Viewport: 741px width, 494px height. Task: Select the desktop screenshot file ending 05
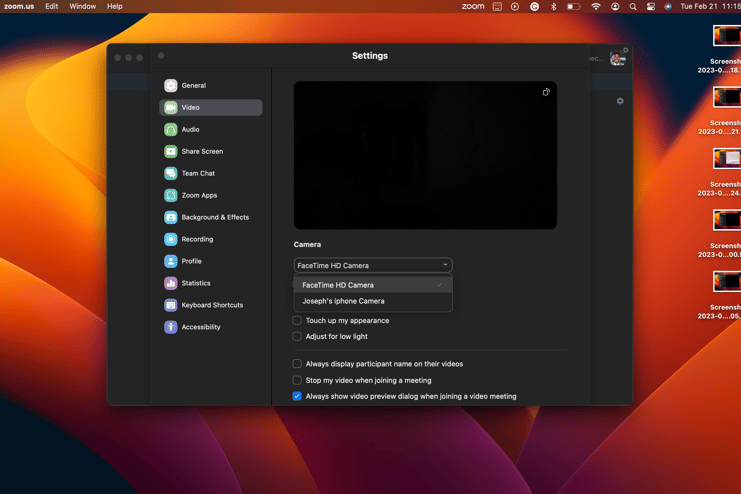pos(726,282)
